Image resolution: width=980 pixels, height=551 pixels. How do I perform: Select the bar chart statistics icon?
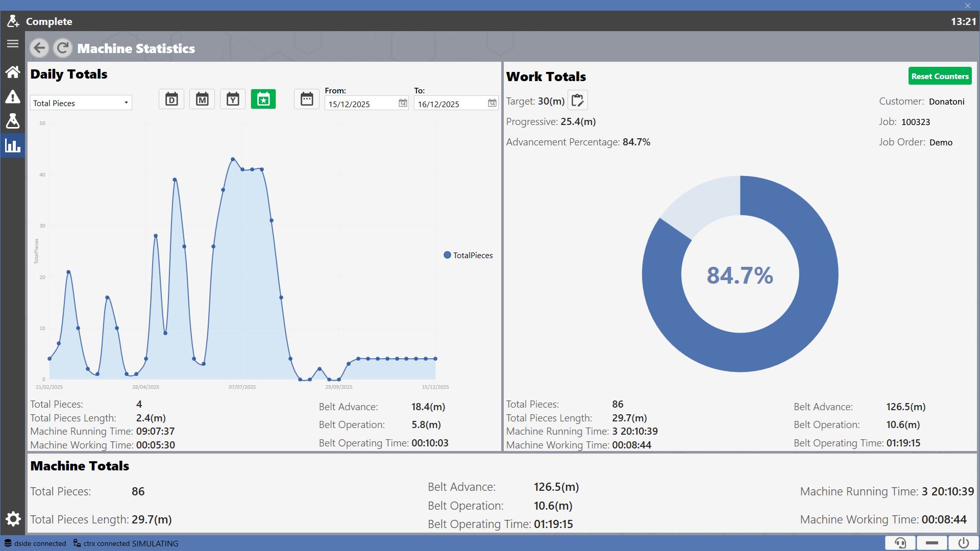[x=13, y=146]
